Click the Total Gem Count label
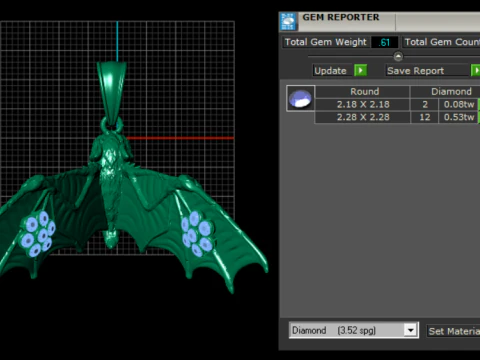 coord(441,42)
